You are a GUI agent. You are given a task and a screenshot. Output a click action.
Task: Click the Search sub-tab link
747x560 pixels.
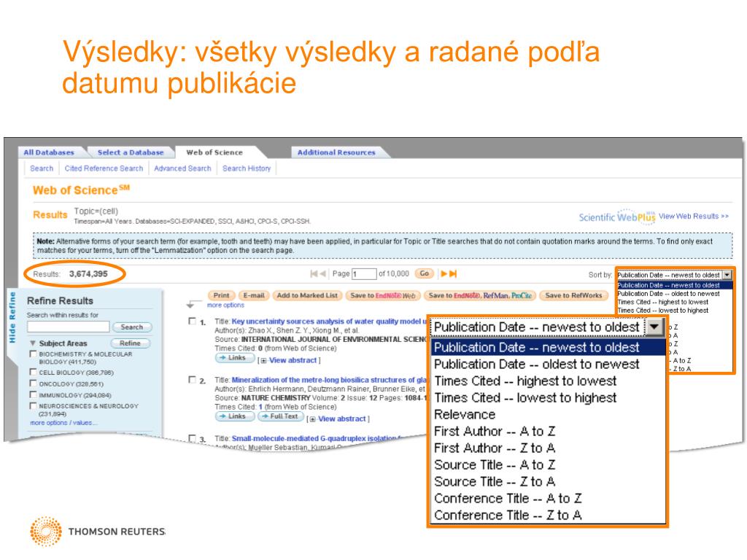coord(42,168)
